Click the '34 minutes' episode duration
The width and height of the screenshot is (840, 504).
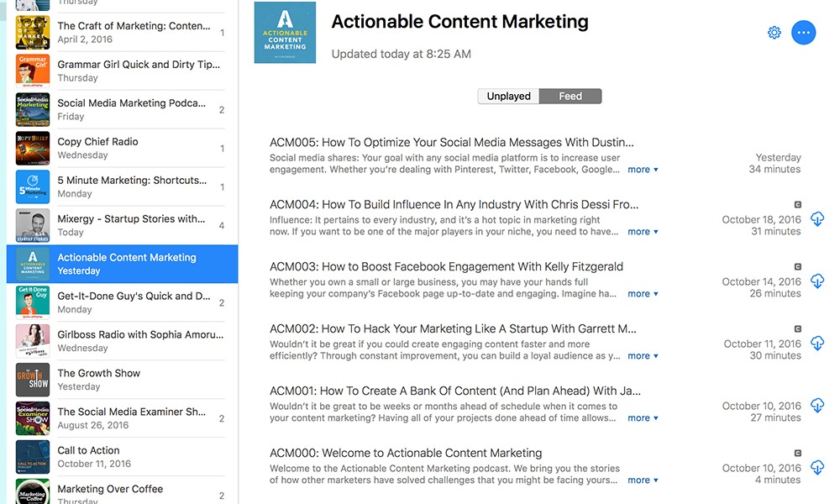[774, 169]
